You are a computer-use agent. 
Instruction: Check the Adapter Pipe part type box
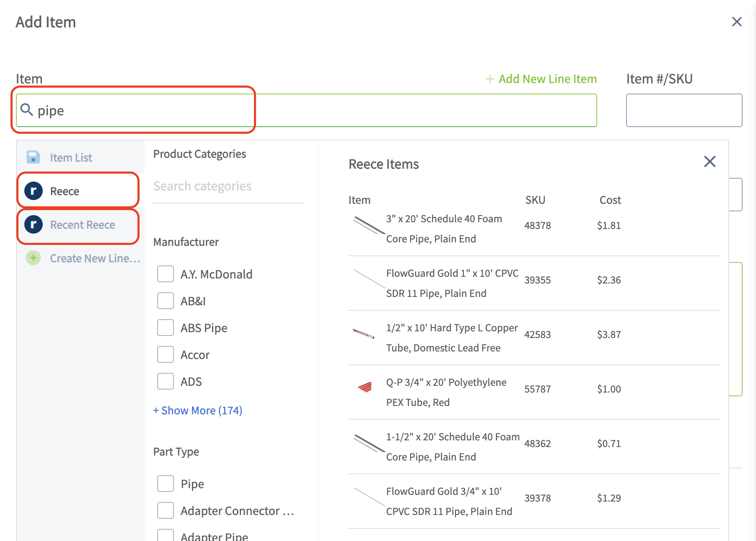(x=166, y=535)
